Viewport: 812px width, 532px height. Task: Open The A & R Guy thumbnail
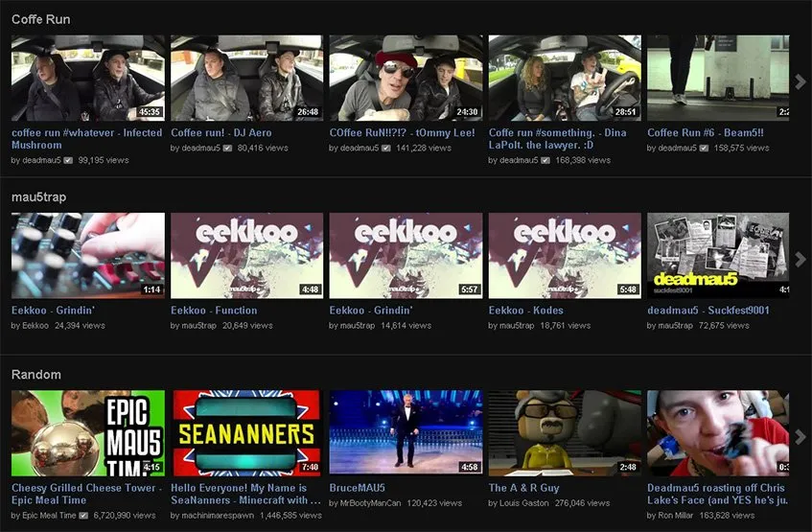coord(565,433)
